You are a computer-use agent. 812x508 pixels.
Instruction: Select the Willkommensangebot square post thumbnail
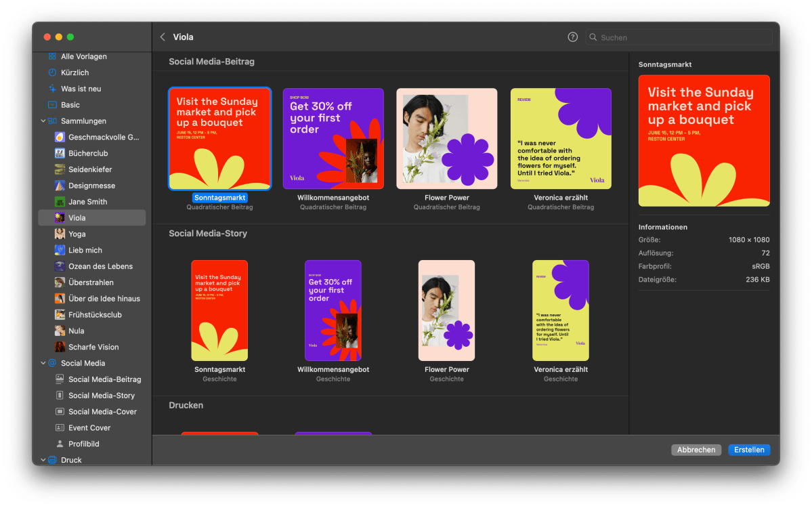point(333,139)
